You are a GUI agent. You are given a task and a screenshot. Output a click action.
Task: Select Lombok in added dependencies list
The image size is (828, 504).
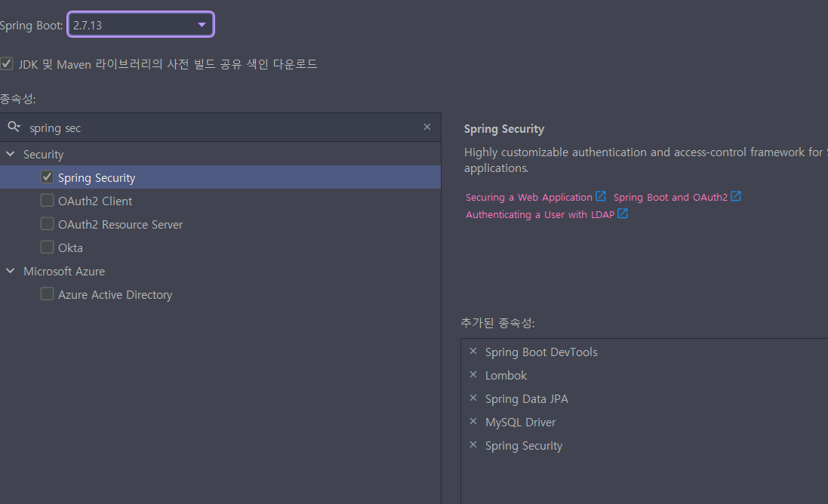coord(506,375)
